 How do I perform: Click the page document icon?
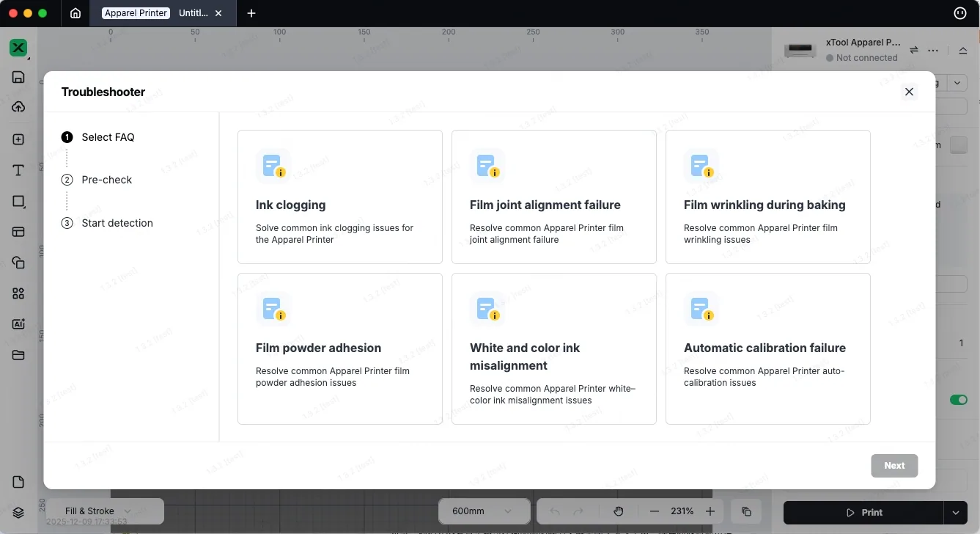(x=18, y=482)
